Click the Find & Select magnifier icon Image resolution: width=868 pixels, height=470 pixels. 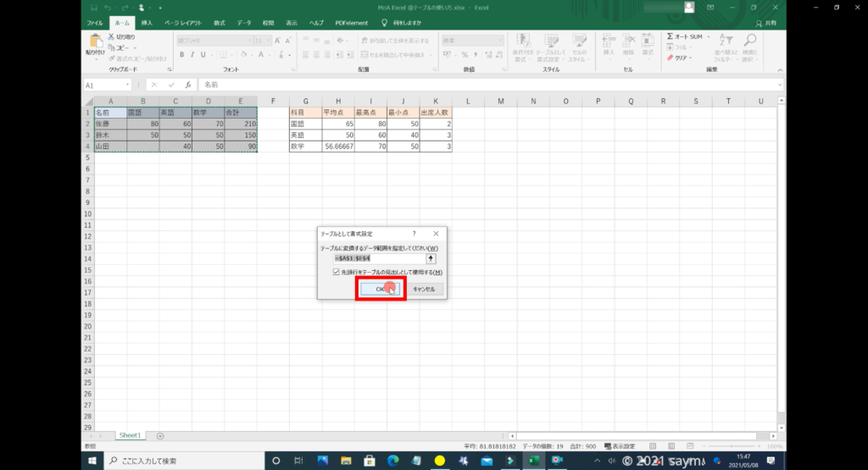click(750, 42)
